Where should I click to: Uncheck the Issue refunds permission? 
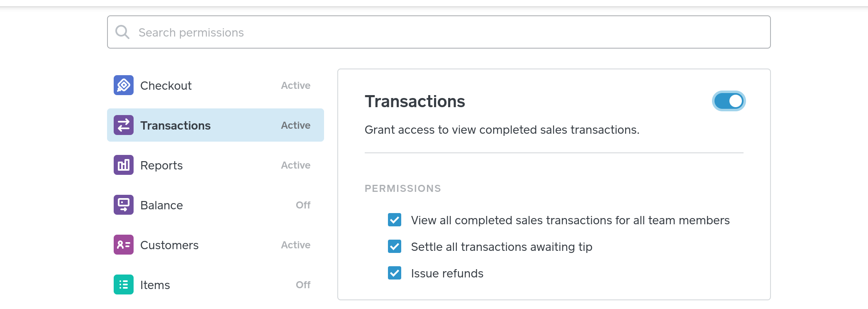pyautogui.click(x=395, y=273)
